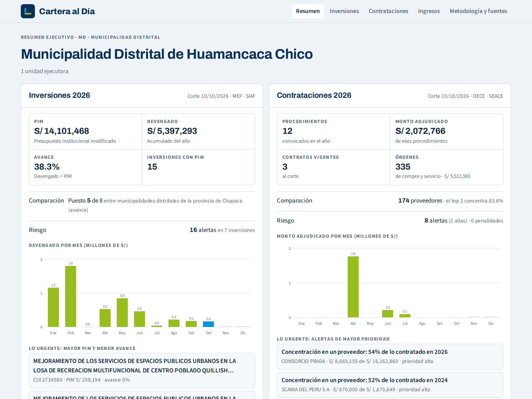Click the Jun bar in Monto adjudicado chart
The width and height of the screenshot is (532, 399).
click(x=388, y=314)
